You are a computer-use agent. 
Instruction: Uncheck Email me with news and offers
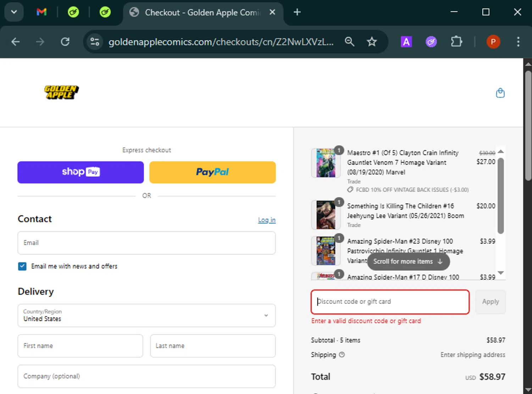coord(22,266)
